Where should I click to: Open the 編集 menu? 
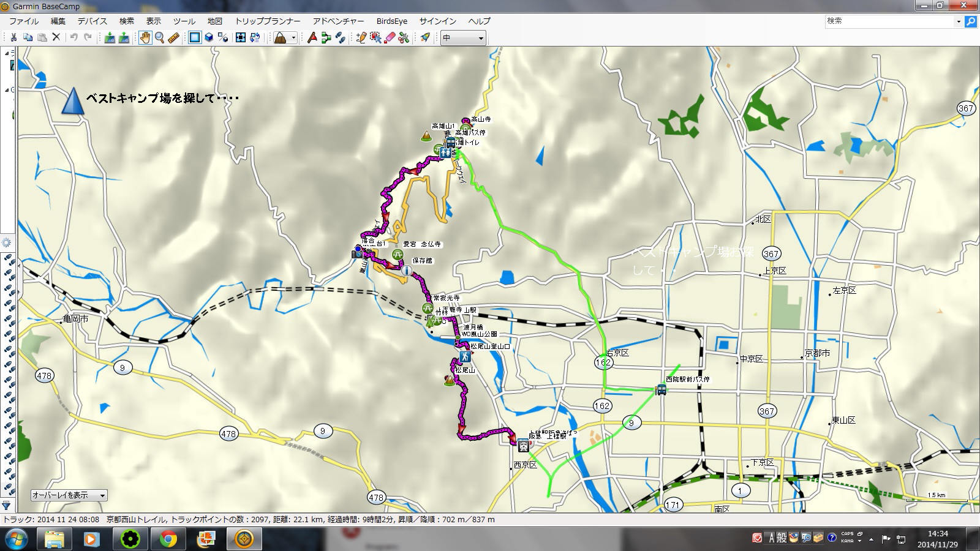(58, 21)
